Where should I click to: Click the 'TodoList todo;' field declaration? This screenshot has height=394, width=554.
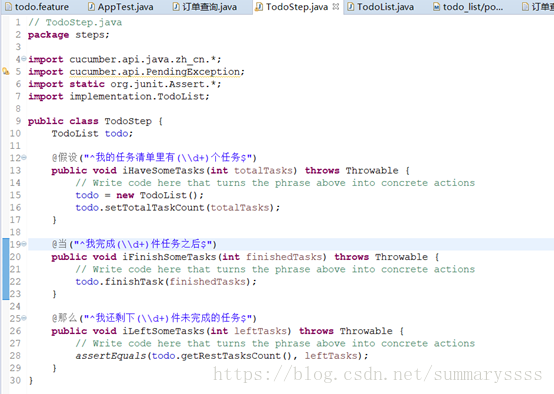(x=92, y=134)
